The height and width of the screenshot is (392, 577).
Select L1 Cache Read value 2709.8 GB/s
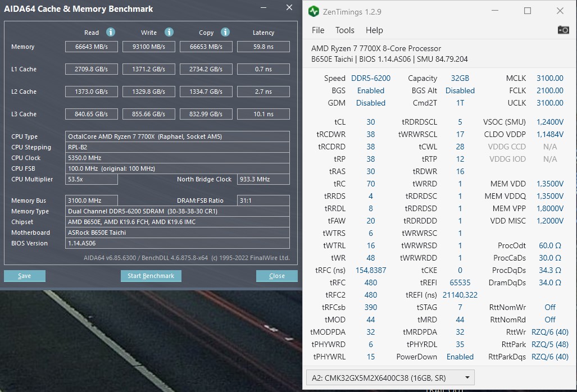pos(92,69)
